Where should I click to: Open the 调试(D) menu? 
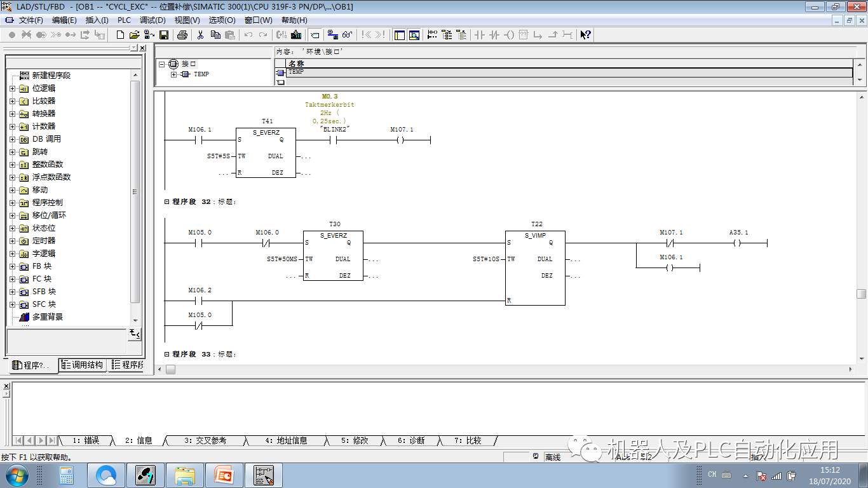pyautogui.click(x=153, y=20)
